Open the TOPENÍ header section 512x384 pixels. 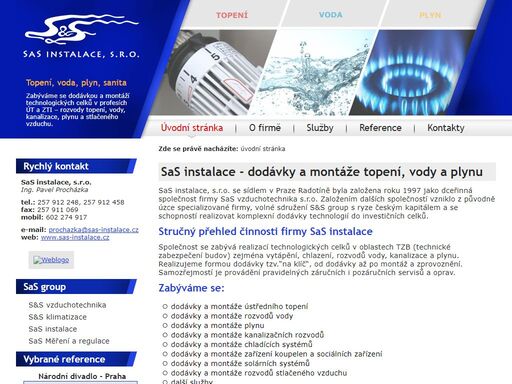pos(232,15)
